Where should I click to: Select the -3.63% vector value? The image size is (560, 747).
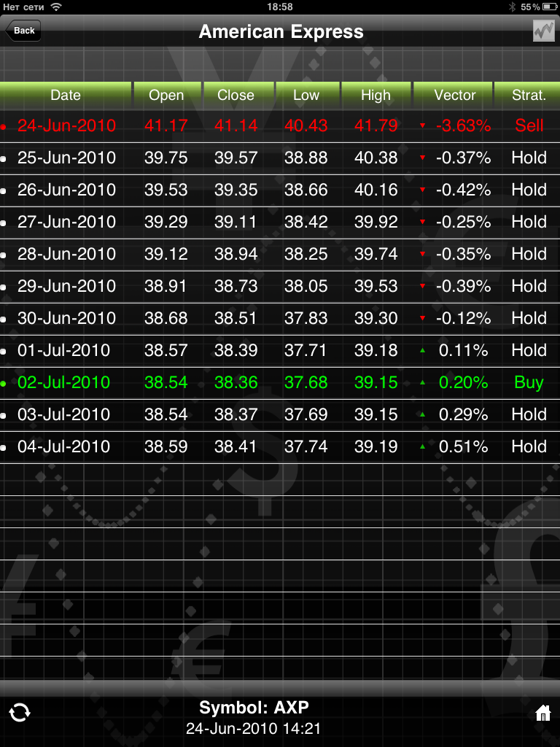click(x=463, y=125)
